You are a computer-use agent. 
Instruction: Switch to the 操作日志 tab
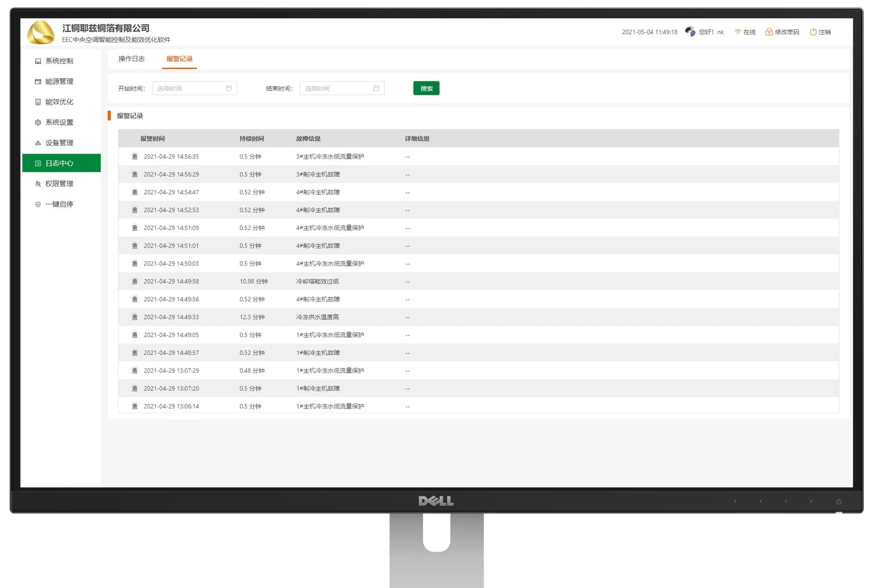(x=131, y=59)
